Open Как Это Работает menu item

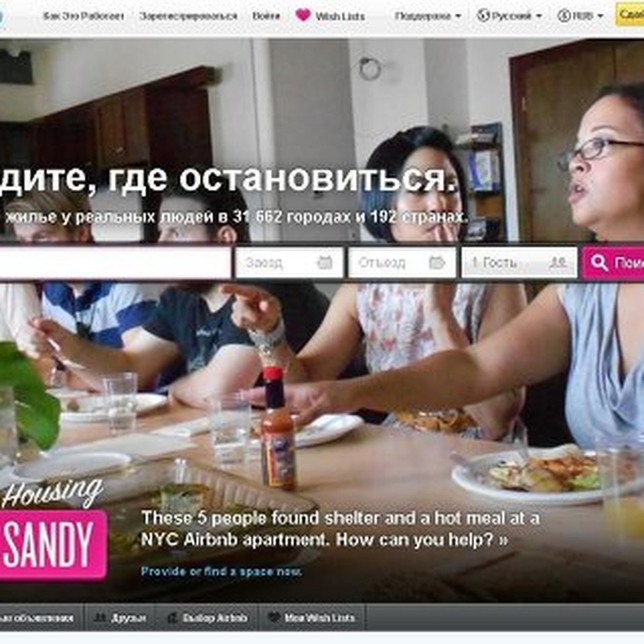(84, 16)
